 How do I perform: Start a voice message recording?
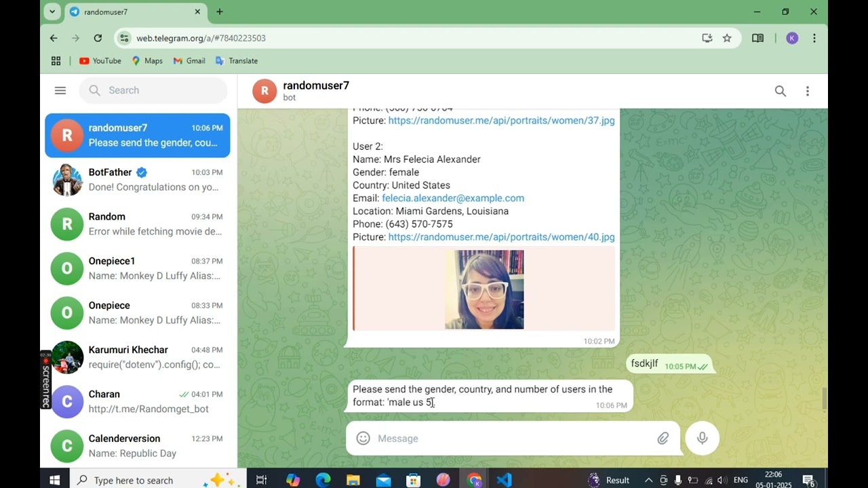tap(702, 438)
